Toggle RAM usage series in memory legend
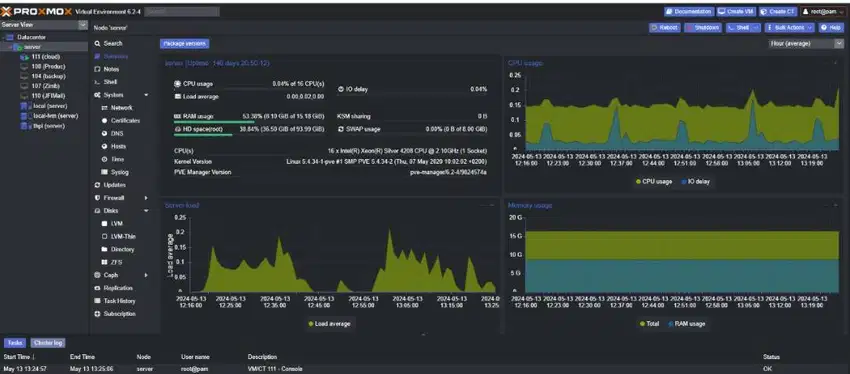This screenshot has height=374, width=850. [686, 324]
